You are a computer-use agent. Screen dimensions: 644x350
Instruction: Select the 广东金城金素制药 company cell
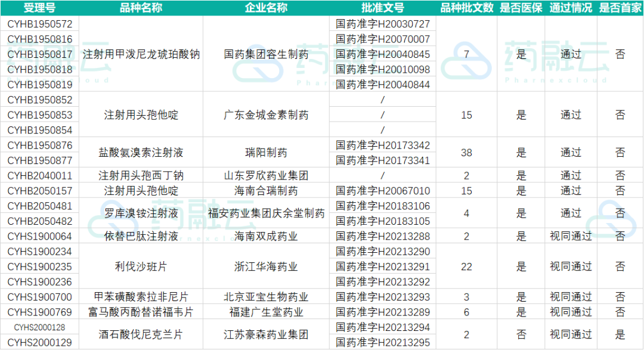pos(266,115)
